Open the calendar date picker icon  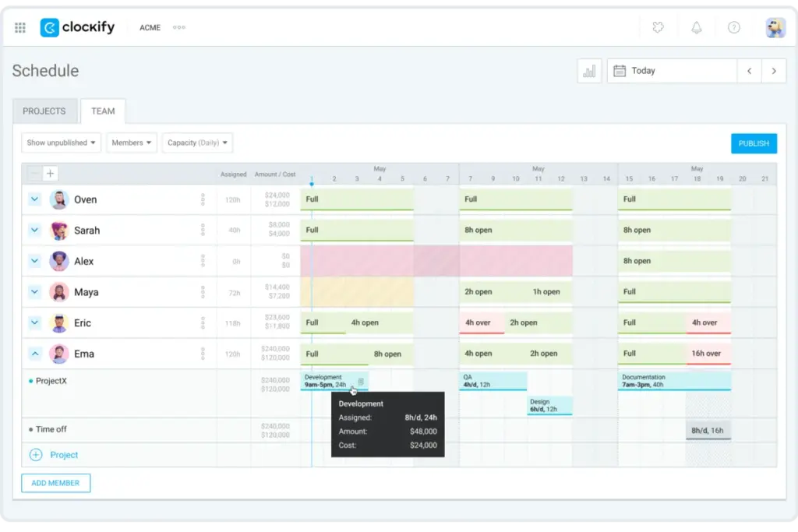pyautogui.click(x=620, y=71)
